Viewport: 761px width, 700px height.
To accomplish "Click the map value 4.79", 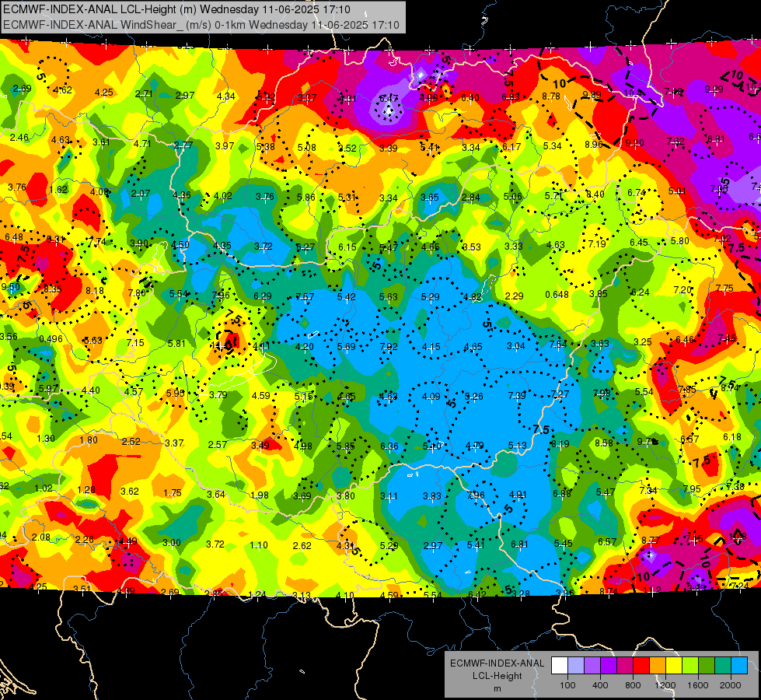I will coord(475,446).
